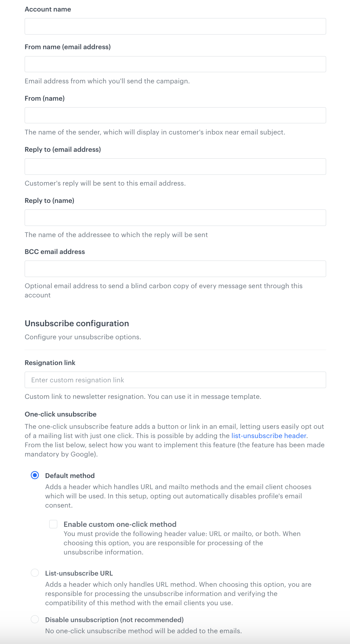Click the From (name) input field
The height and width of the screenshot is (644, 350).
coord(175,115)
